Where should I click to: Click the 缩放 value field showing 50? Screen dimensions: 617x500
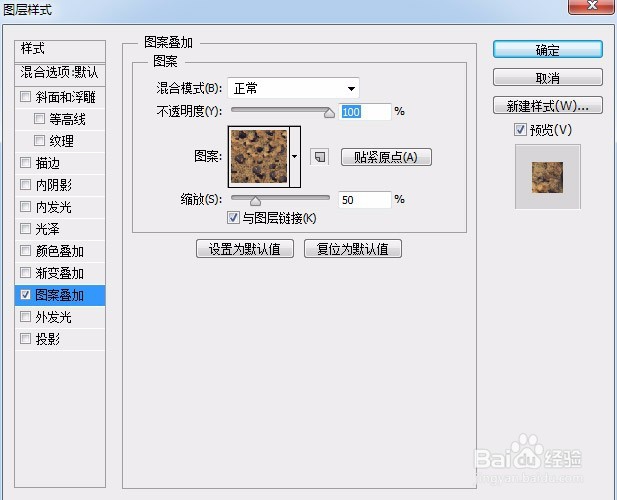(365, 200)
